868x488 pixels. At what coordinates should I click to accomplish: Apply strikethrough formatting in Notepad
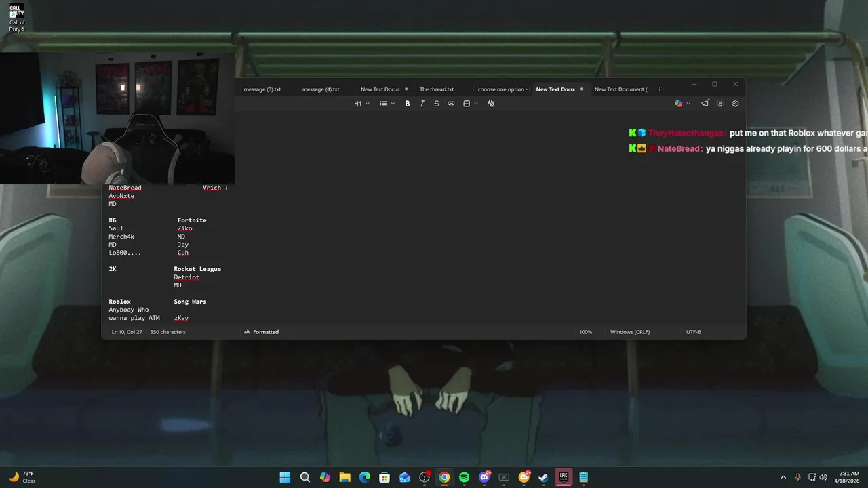point(437,104)
